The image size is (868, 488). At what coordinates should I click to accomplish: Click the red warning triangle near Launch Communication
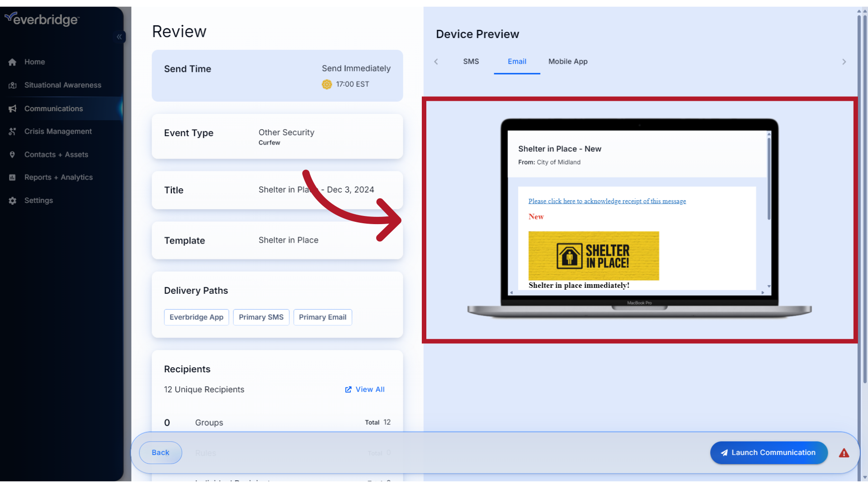point(844,453)
